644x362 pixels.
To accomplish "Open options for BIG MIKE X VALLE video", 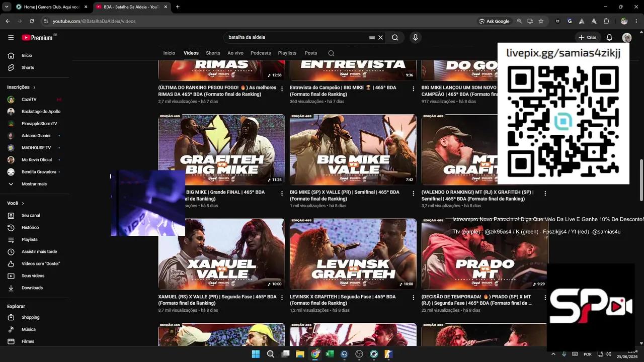I will pos(413,193).
